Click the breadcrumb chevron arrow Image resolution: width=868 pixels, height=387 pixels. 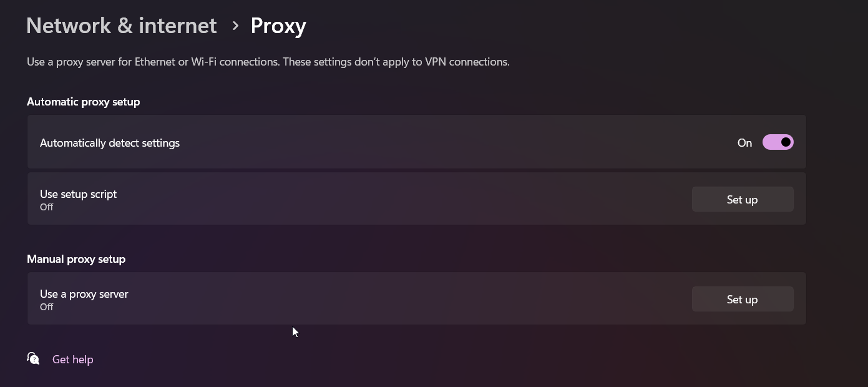coord(235,26)
